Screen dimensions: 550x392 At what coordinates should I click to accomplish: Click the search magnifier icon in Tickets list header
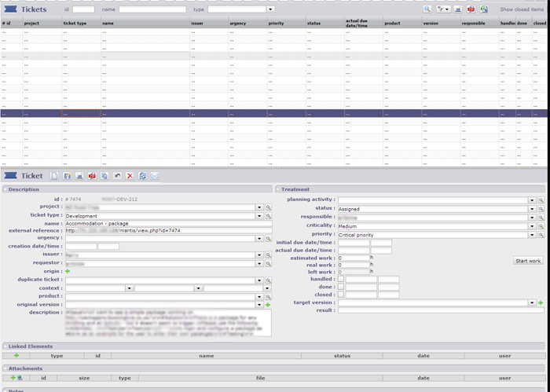click(x=427, y=9)
